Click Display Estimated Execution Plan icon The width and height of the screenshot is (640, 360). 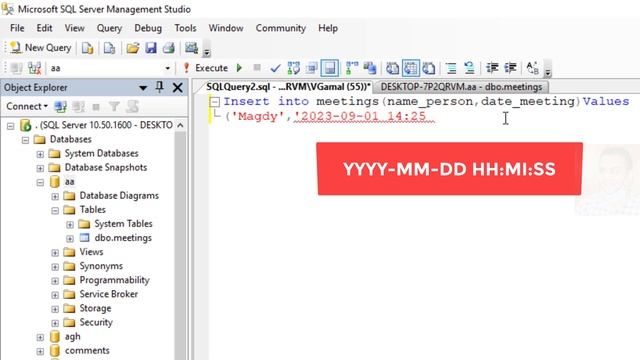pos(293,68)
